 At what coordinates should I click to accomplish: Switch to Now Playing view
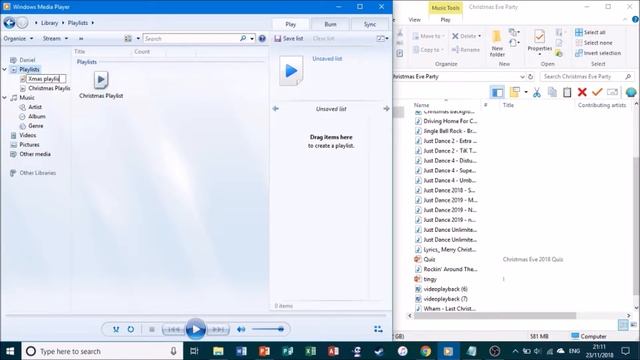tap(378, 329)
